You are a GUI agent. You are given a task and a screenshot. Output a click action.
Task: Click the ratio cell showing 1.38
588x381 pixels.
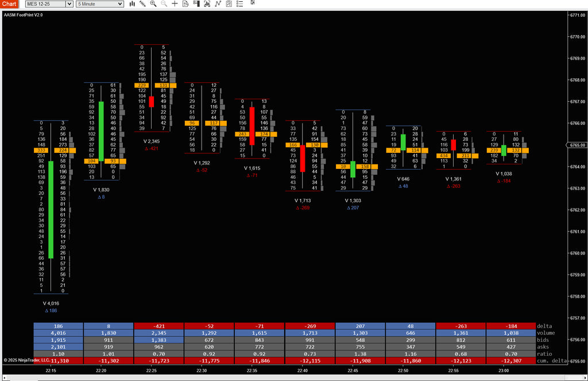click(361, 354)
